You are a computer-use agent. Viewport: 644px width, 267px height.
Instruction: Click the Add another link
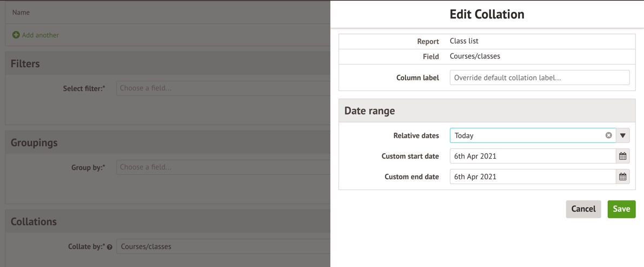pyautogui.click(x=40, y=35)
